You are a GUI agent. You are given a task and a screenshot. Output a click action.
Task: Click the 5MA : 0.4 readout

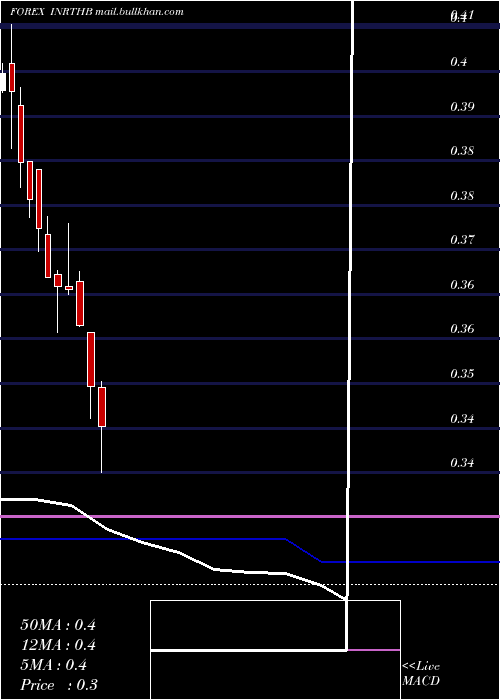click(54, 665)
